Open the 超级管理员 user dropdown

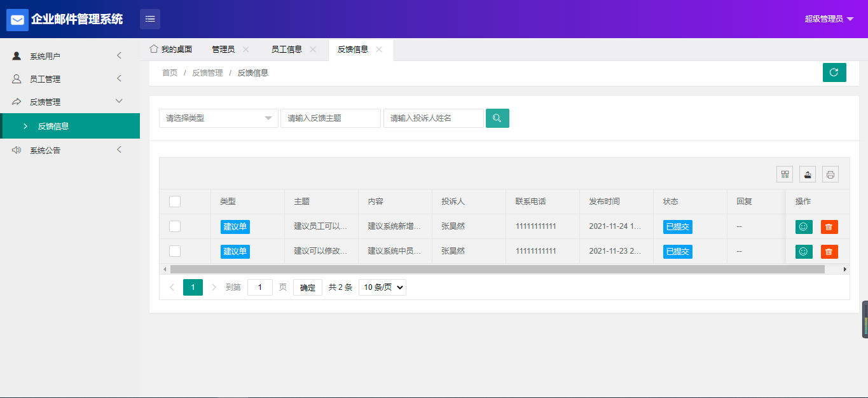[x=829, y=19]
